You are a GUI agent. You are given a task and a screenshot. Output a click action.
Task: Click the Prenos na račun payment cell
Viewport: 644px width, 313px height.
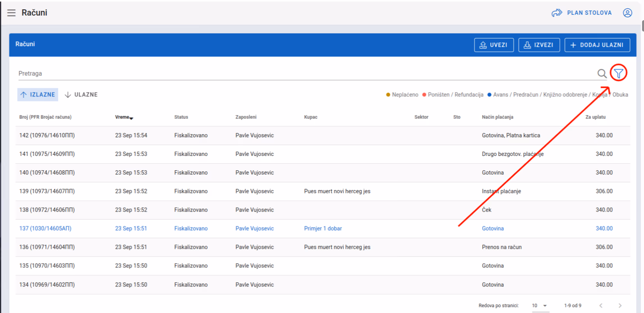[x=502, y=247]
